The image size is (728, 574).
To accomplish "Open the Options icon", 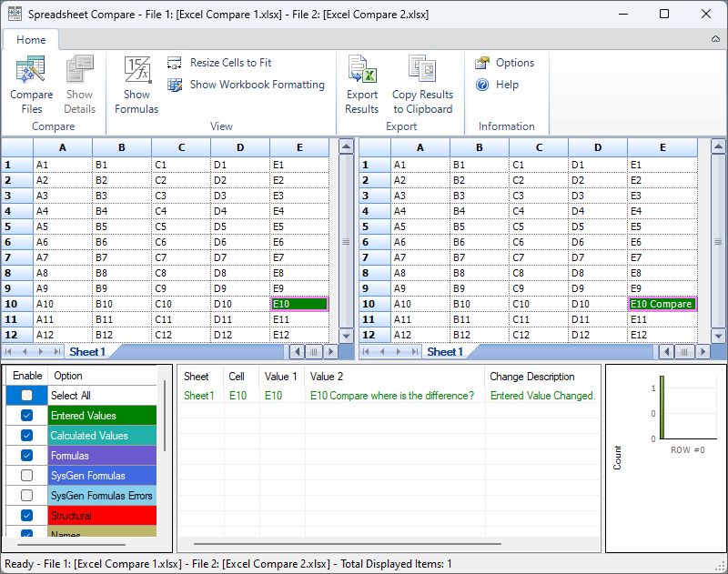I will 482,63.
